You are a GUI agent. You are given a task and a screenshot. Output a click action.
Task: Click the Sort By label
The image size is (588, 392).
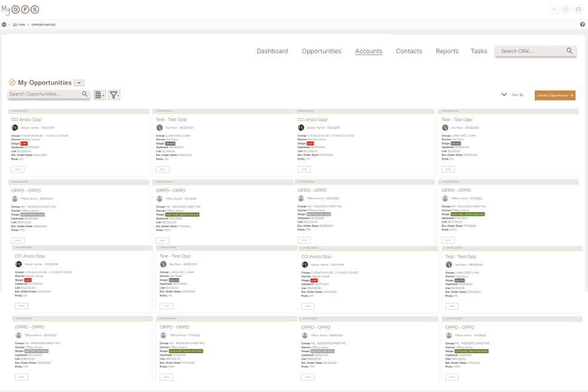[517, 95]
